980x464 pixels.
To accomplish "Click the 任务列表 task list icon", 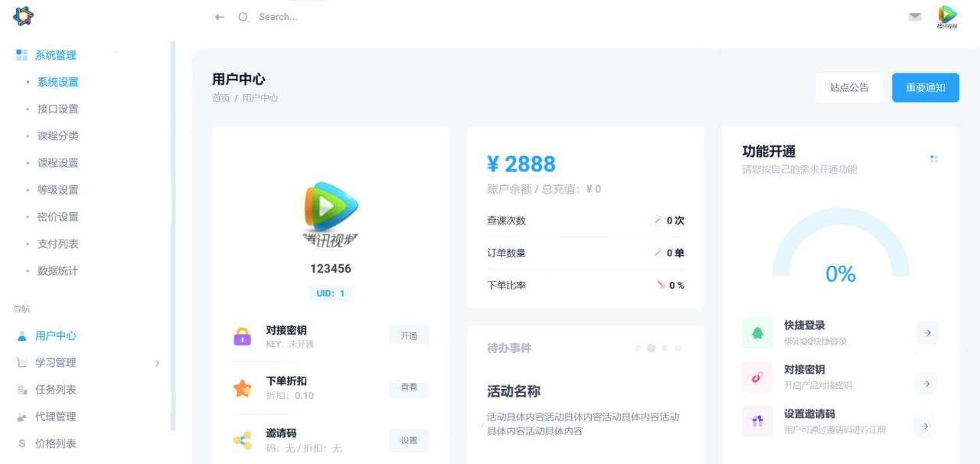I will pos(21,389).
